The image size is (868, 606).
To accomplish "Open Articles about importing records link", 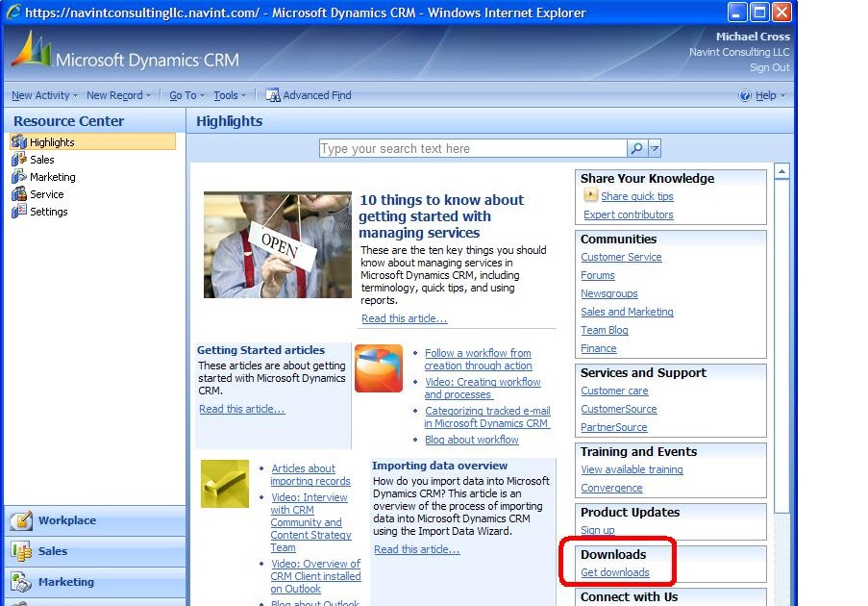I will [x=310, y=475].
